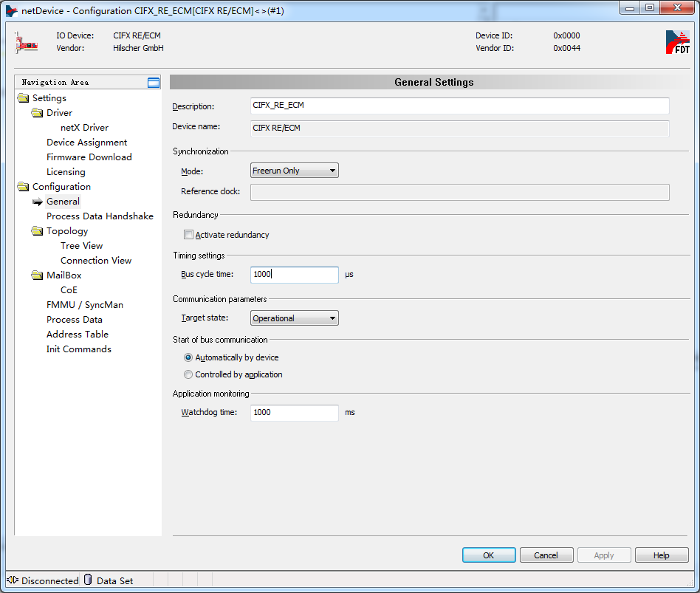
Task: Click the Device name field
Action: 460,128
